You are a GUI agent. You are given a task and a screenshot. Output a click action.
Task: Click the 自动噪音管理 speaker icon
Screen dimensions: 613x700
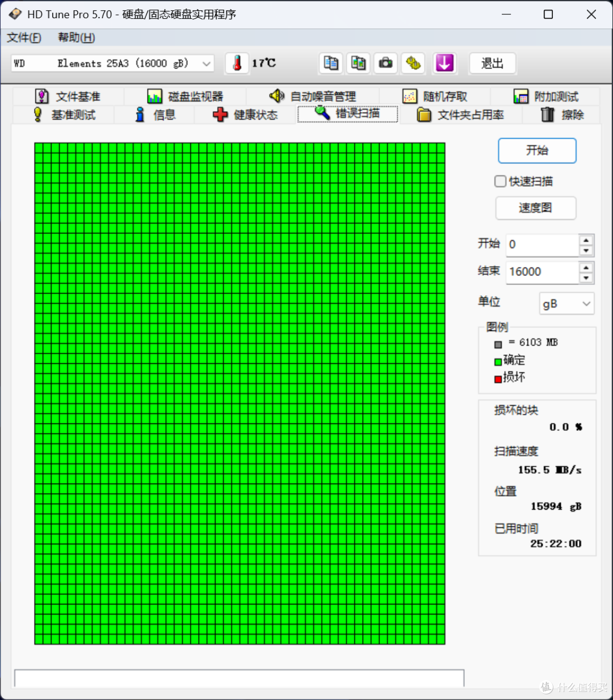277,96
